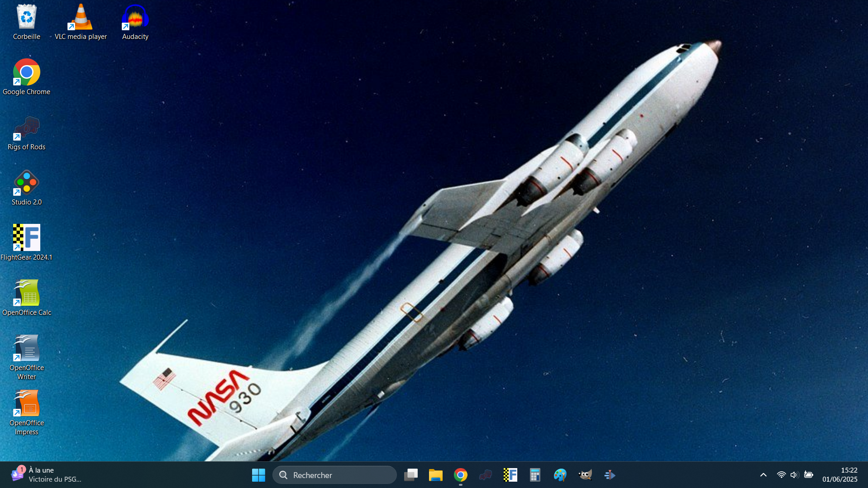Open Task View from the taskbar

(x=411, y=475)
